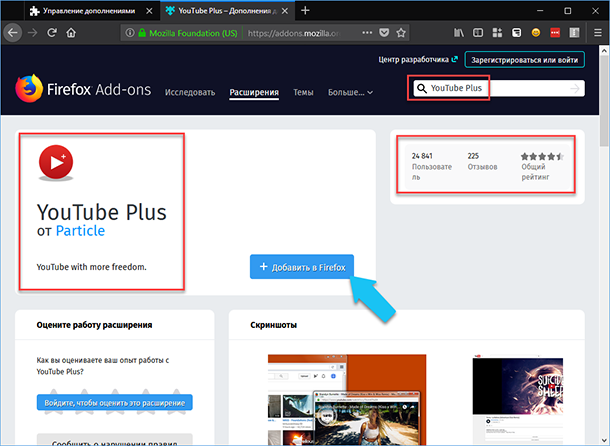
Task: Click Добавить в Firefox button
Action: click(302, 267)
